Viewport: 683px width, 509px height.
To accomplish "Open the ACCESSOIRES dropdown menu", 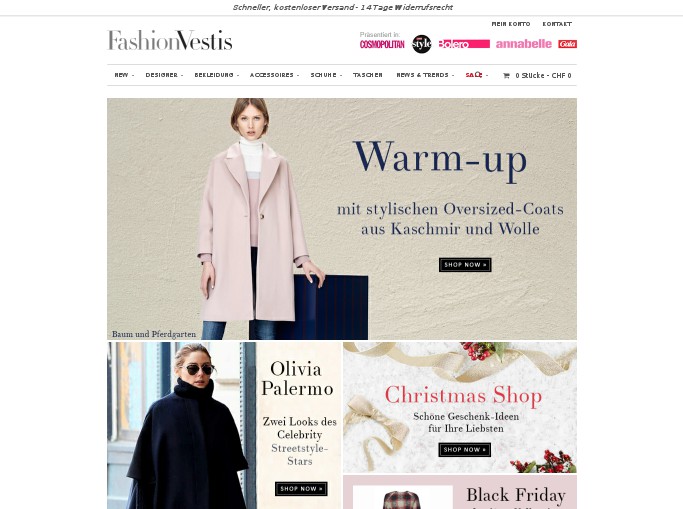I will (274, 75).
